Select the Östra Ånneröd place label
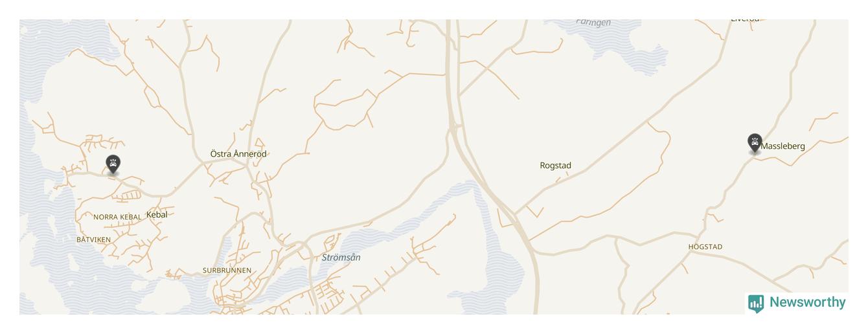 tap(238, 154)
